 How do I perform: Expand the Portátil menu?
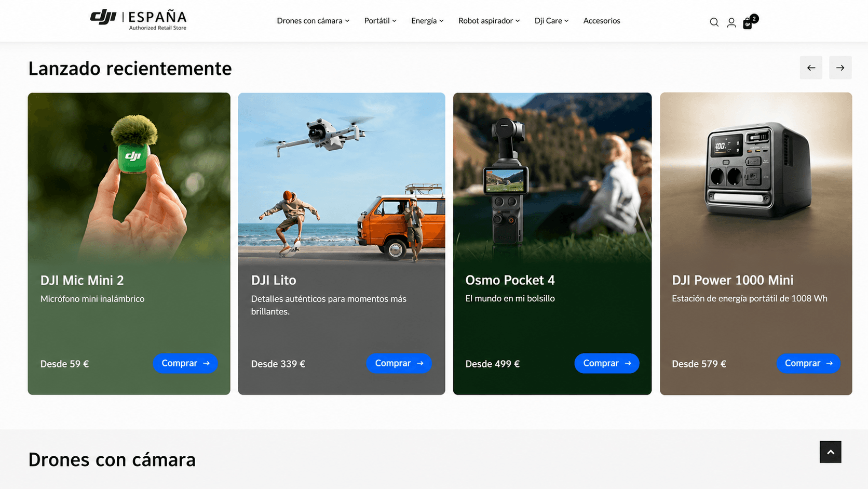coord(380,21)
